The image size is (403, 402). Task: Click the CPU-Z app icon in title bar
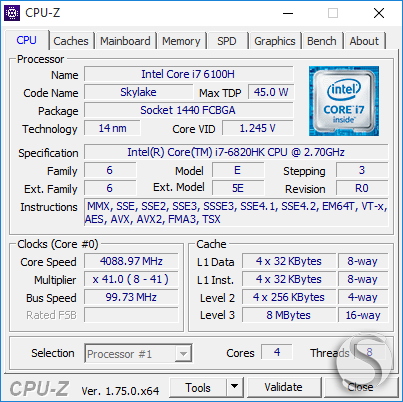12,13
